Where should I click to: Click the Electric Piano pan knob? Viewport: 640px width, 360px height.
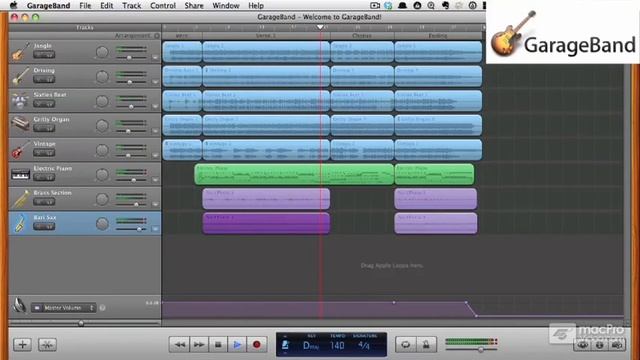(102, 175)
